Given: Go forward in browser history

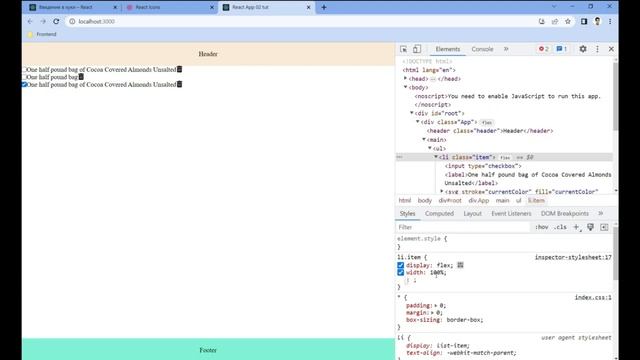Looking at the screenshot, I should coord(43,21).
